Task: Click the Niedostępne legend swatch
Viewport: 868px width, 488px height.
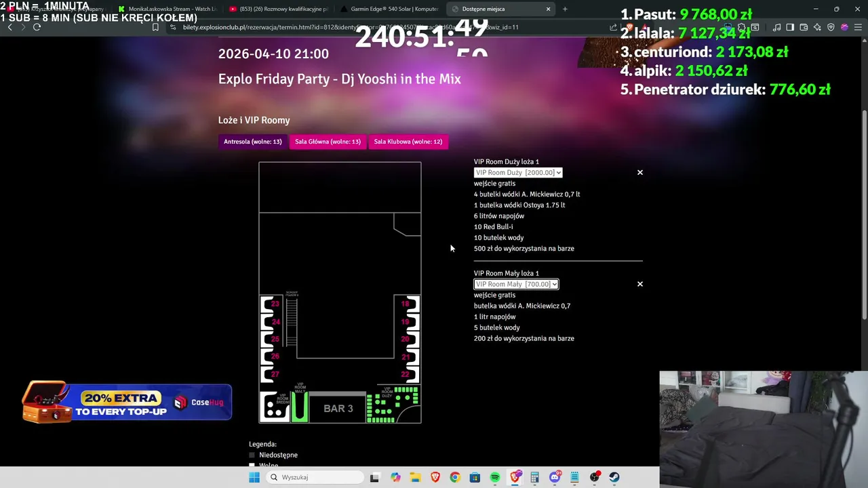Action: [252, 455]
